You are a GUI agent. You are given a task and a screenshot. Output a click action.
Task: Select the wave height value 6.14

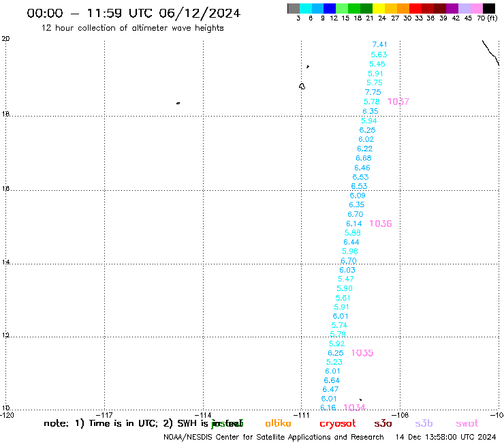coord(354,224)
